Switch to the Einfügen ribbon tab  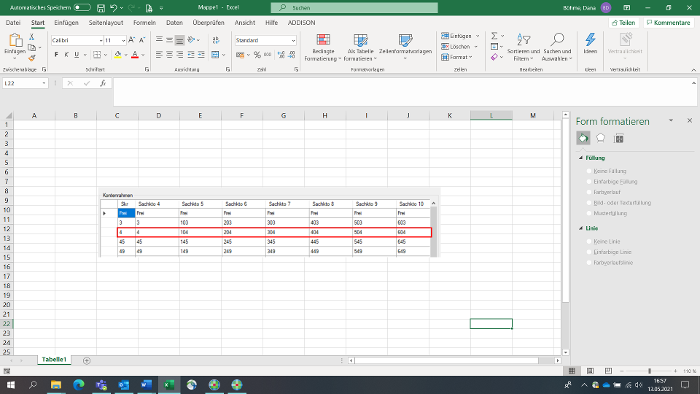[x=66, y=22]
